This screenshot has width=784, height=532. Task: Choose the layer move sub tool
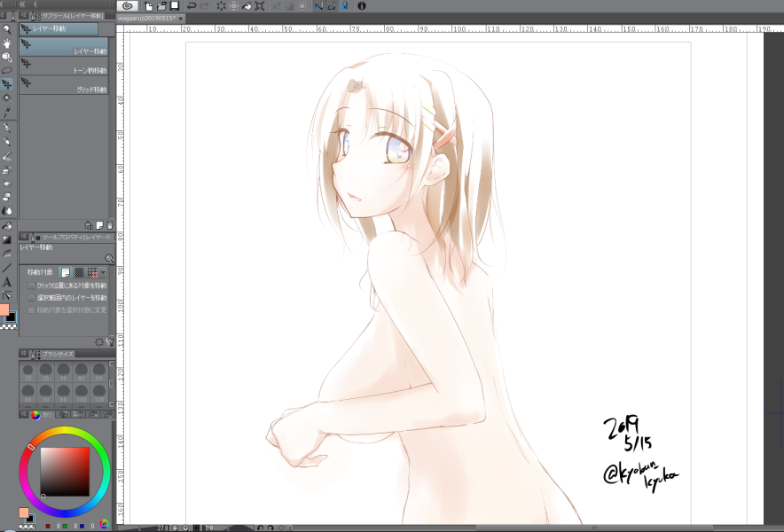64,46
